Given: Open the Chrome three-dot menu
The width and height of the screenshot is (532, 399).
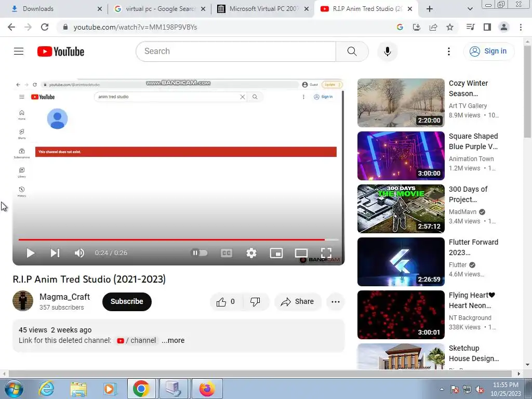Looking at the screenshot, I should click(x=521, y=27).
